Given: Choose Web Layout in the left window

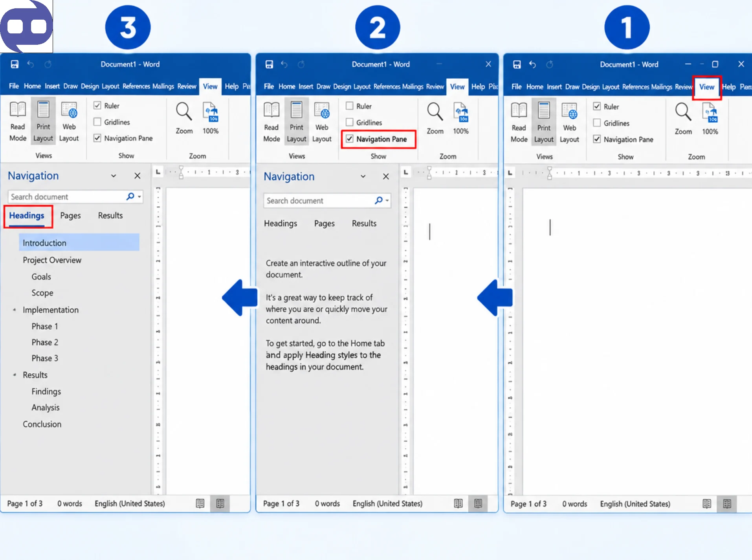Looking at the screenshot, I should point(69,121).
